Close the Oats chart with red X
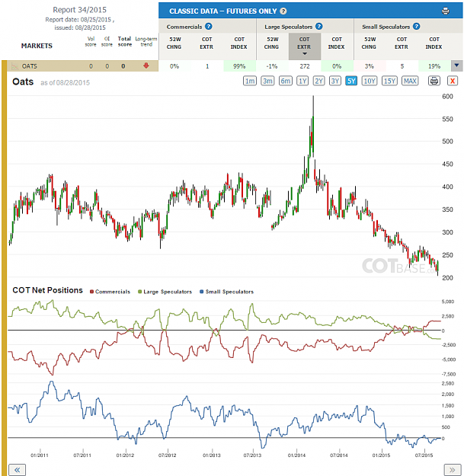464x476 pixels. (452, 81)
